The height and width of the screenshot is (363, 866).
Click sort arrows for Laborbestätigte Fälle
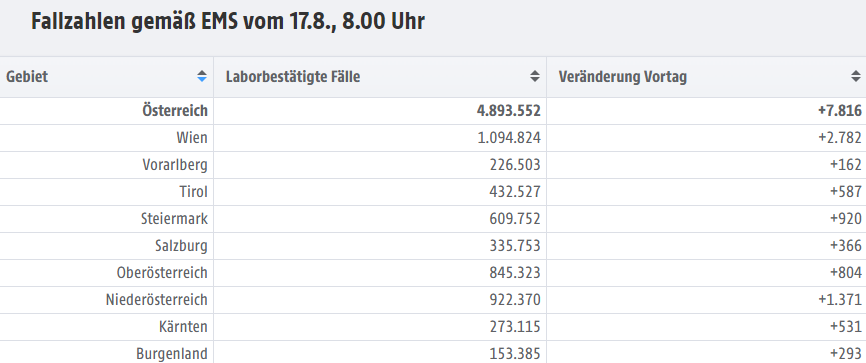tap(535, 77)
